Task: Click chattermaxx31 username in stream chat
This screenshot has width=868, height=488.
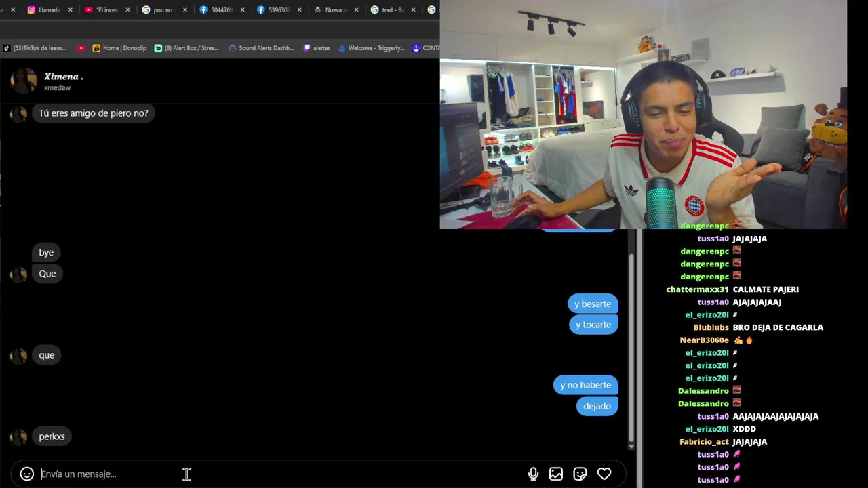Action: click(x=698, y=289)
